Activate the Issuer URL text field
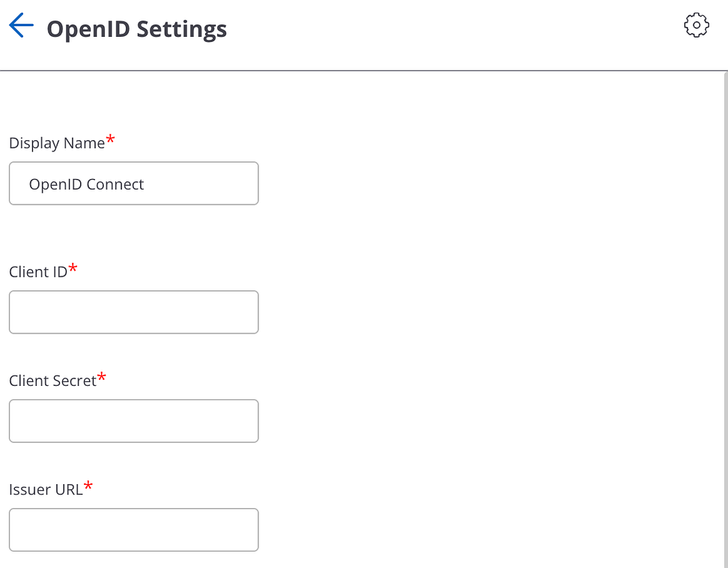 [133, 530]
